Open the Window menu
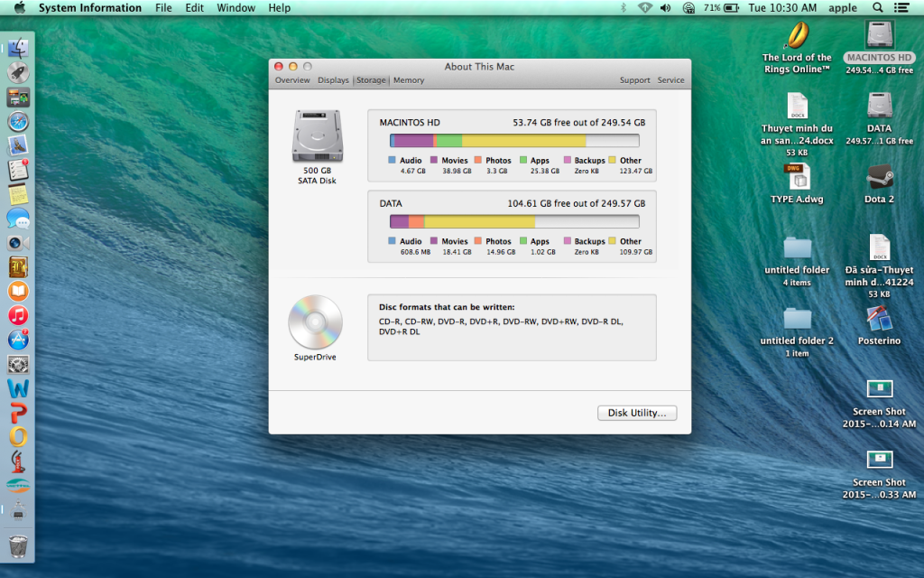The height and width of the screenshot is (578, 924). click(x=236, y=7)
